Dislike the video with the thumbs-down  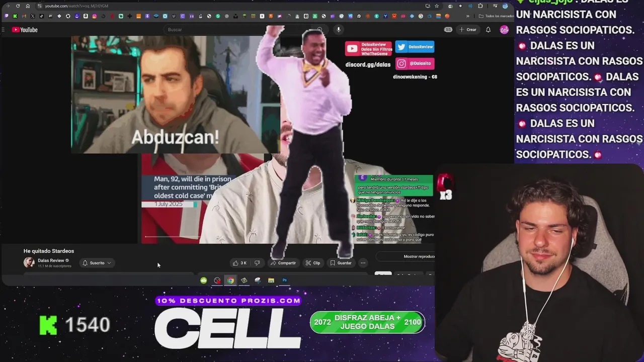coord(257,263)
